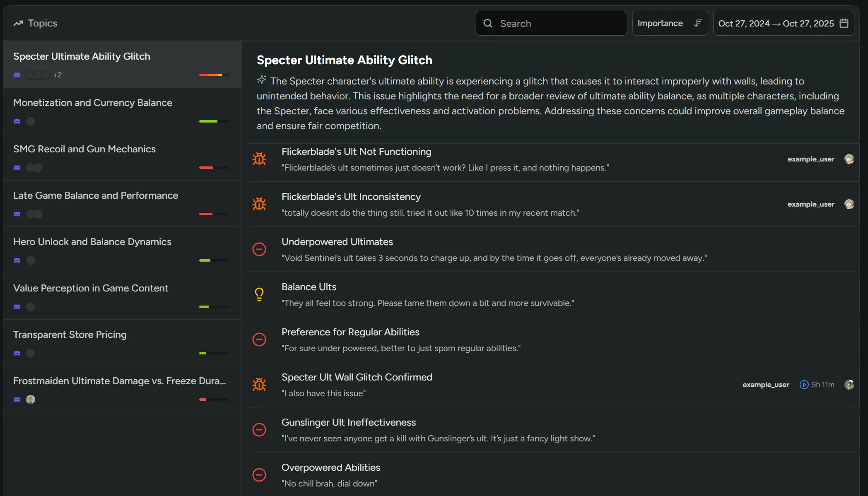Click the calendar icon in date range
The width and height of the screenshot is (868, 496).
(x=844, y=23)
